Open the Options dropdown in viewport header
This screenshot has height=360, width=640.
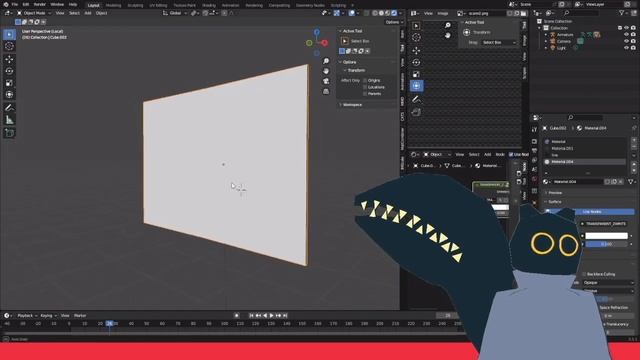394,22
